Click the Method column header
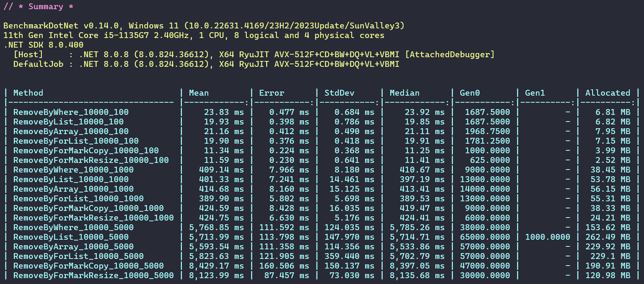Screen dimensions: 644x284 (x=28, y=93)
